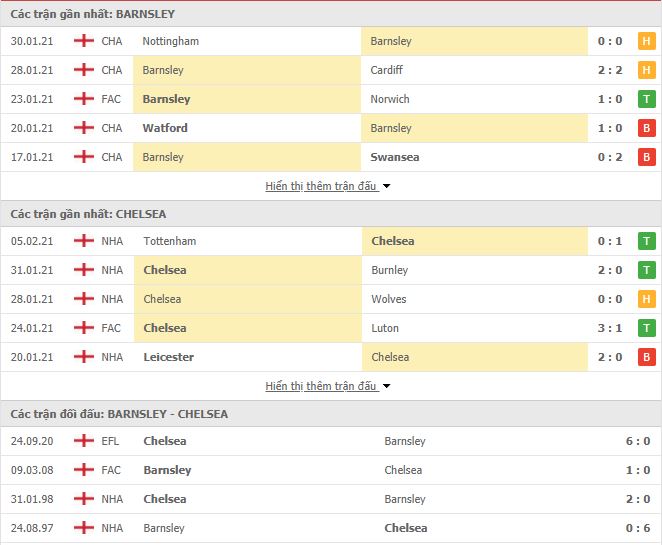Open Swansea team link in 17.01.21 match
The image size is (662, 545).
click(x=395, y=157)
